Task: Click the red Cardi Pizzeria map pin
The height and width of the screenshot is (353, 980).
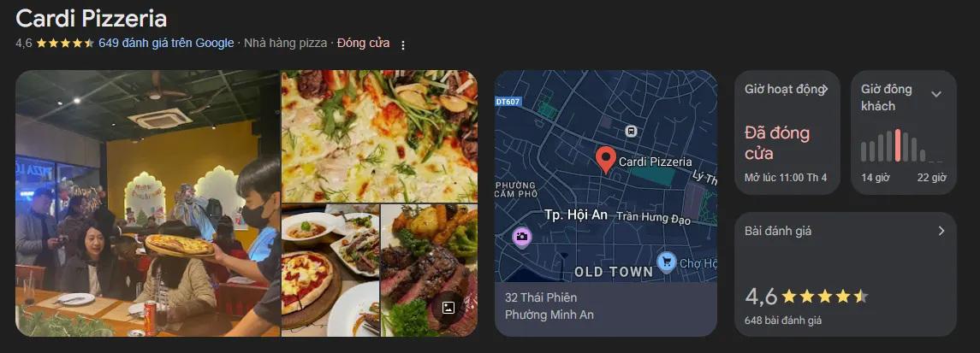Action: pyautogui.click(x=604, y=161)
